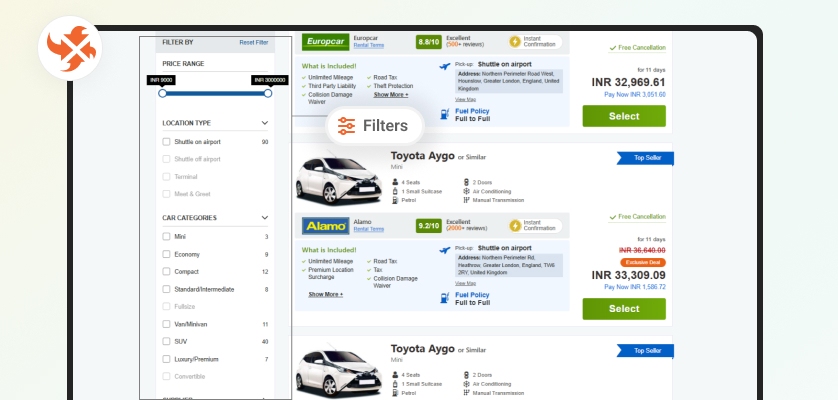Image resolution: width=838 pixels, height=400 pixels.
Task: Click the 4 Seats person icon above Alamo
Action: tap(395, 182)
